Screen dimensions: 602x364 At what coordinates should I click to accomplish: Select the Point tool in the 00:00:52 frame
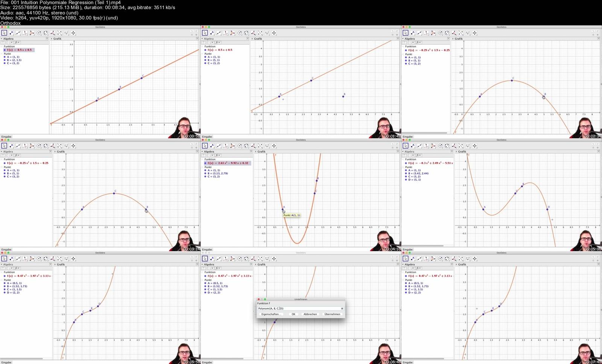point(11,33)
